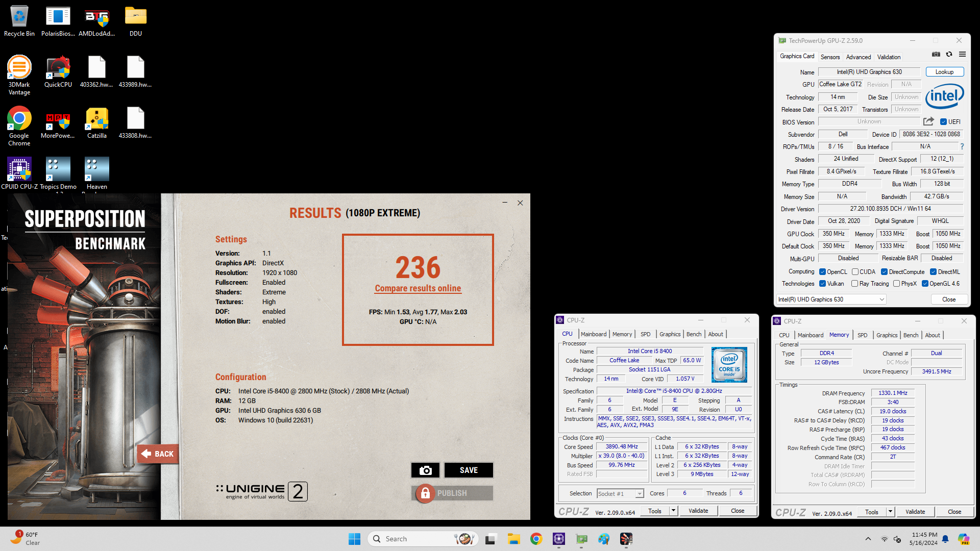
Task: Launch CPUID CPU-Z desktop shortcut
Action: 19,174
